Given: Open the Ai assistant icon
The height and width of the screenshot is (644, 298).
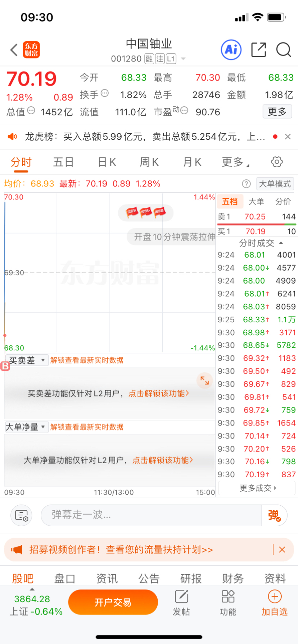Looking at the screenshot, I should point(231,50).
